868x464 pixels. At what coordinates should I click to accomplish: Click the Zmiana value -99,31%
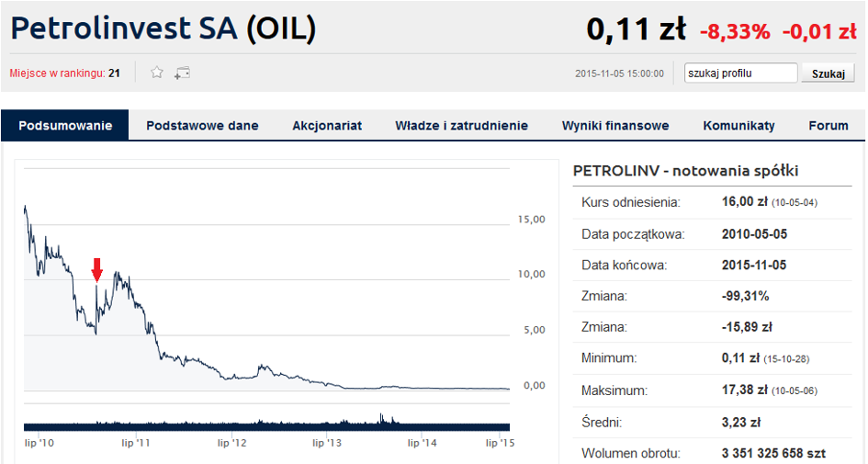point(745,296)
